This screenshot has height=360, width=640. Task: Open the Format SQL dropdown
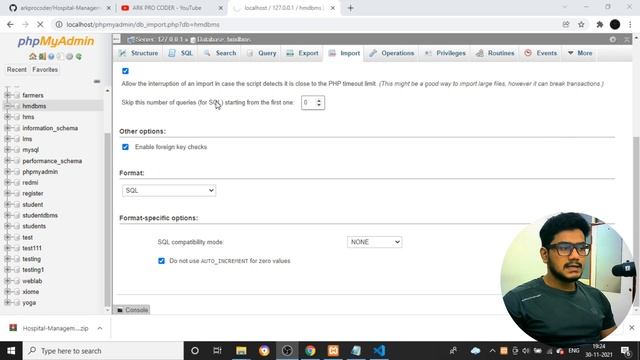[169, 191]
